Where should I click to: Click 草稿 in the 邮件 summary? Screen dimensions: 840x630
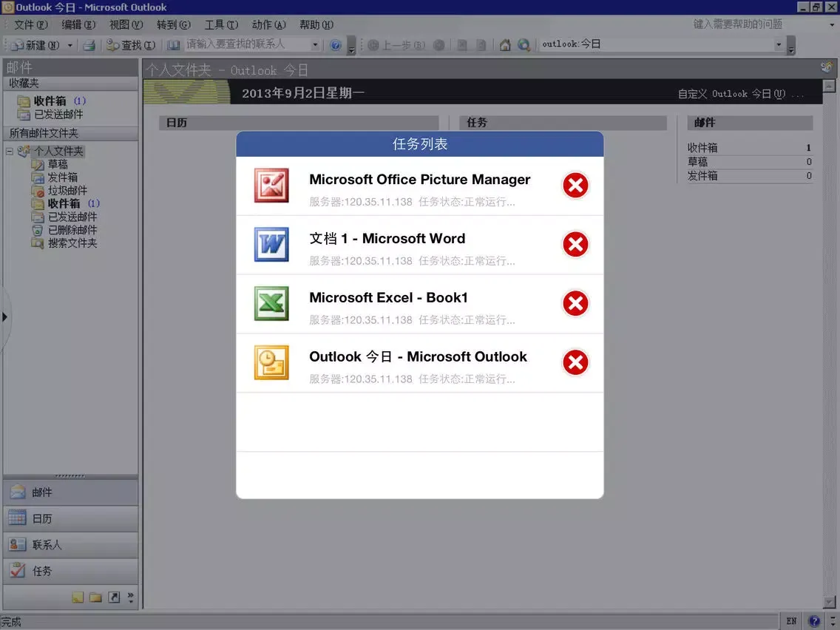coord(697,161)
